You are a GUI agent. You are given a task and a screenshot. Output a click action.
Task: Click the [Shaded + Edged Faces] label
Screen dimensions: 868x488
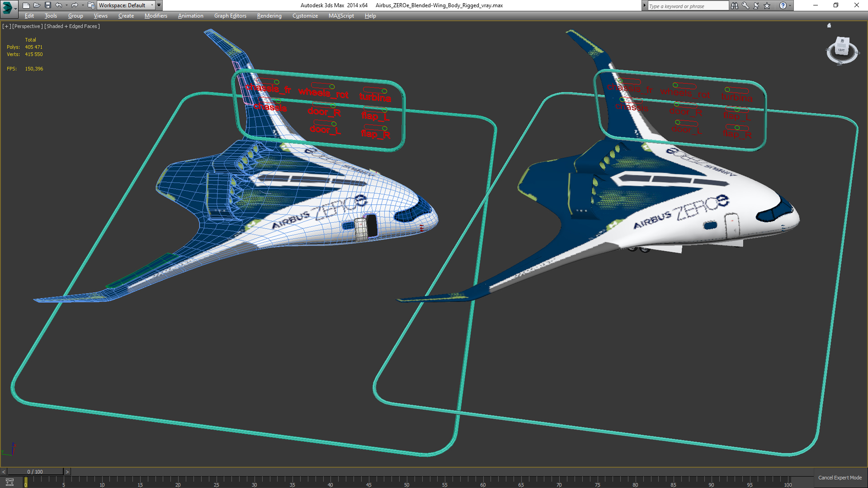pos(72,26)
